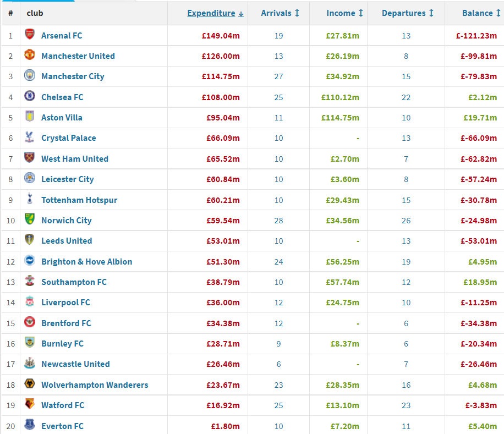Open the Brentford FC club link

click(66, 323)
